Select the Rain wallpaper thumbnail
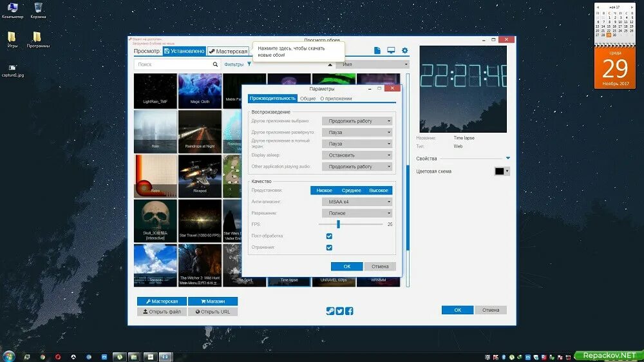The height and width of the screenshot is (362, 644). tap(155, 131)
